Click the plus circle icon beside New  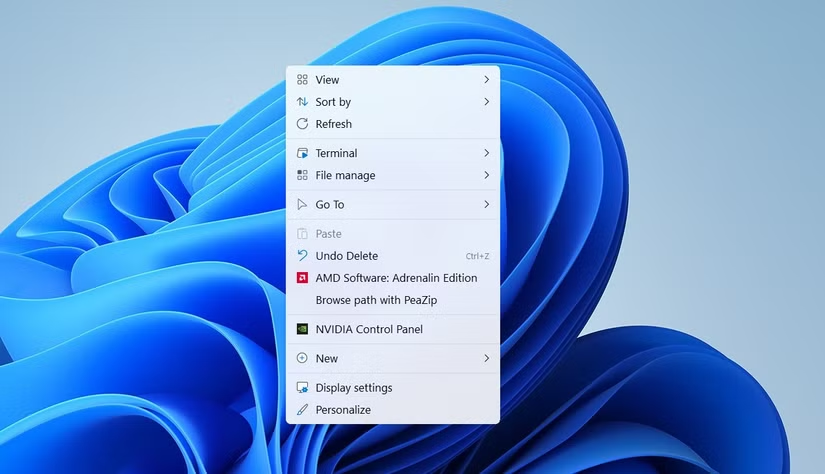click(x=302, y=358)
